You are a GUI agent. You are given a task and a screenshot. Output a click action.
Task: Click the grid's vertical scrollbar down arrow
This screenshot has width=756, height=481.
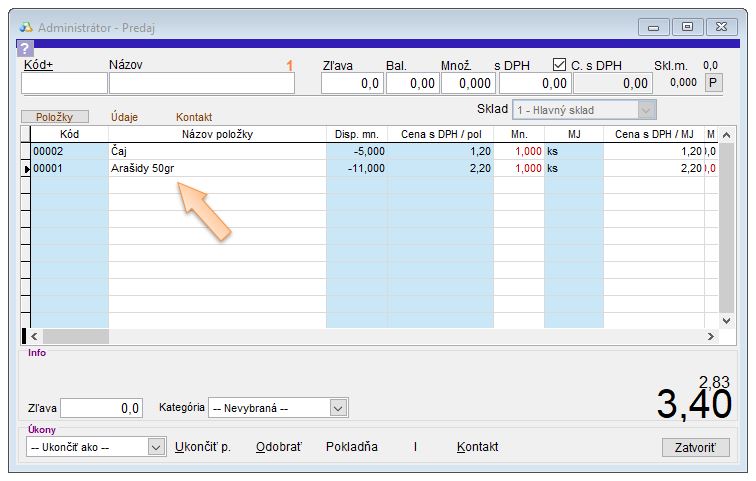click(726, 320)
